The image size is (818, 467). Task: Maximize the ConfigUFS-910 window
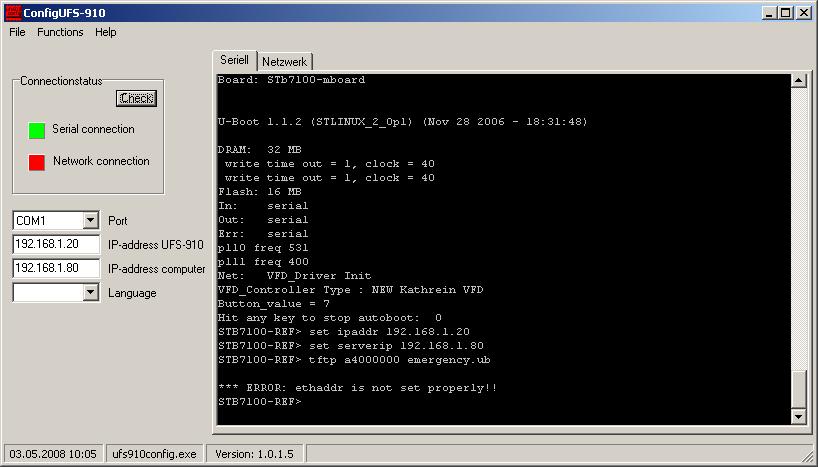point(786,13)
